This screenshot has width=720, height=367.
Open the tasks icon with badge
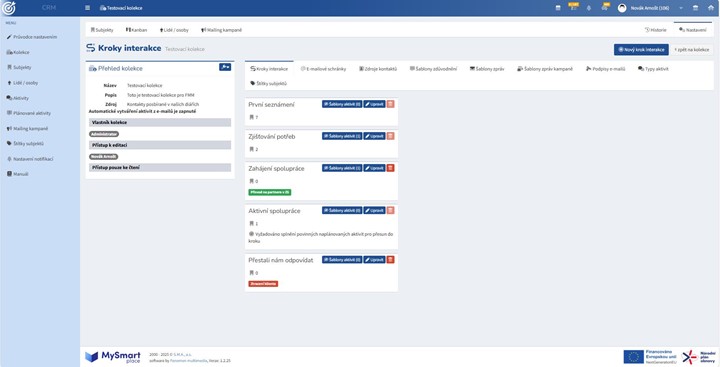click(x=573, y=7)
